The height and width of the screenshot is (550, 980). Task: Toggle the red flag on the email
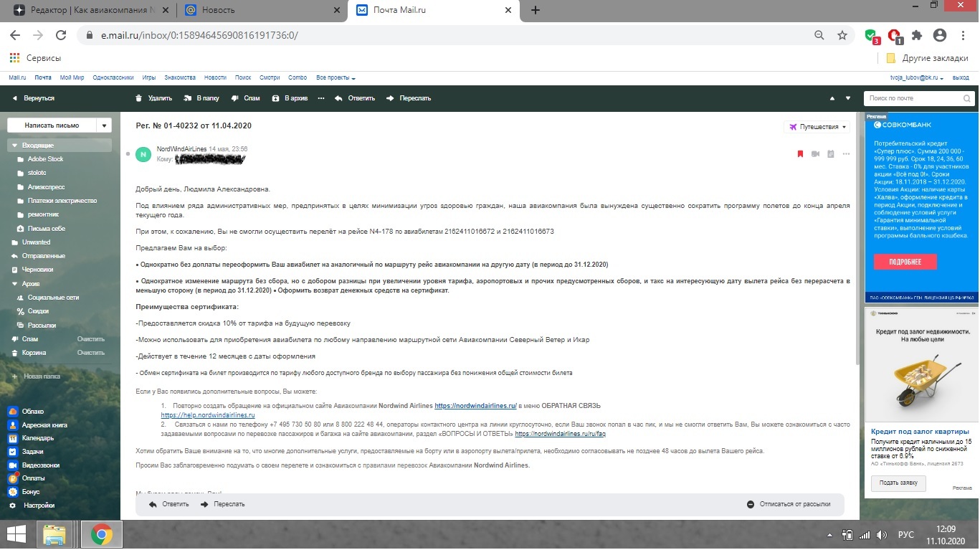[x=800, y=153]
